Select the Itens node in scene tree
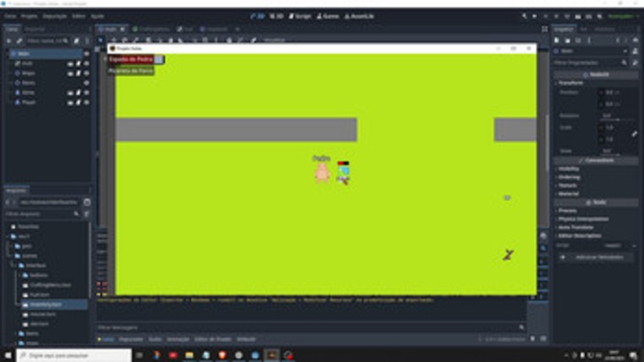The height and width of the screenshot is (362, 644). (x=29, y=83)
